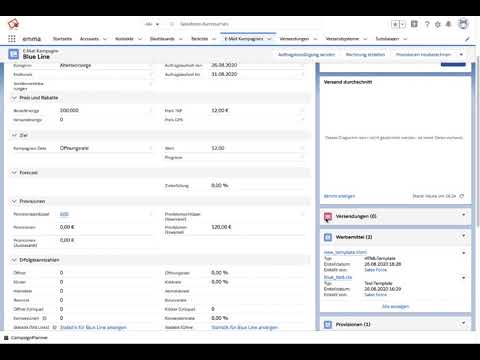Image resolution: width=480 pixels, height=360 pixels.
Task: Open the Kontakte tab
Action: (124, 39)
